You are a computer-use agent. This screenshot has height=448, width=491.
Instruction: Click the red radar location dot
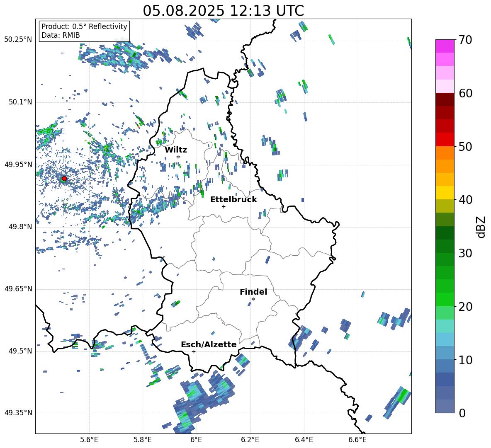click(64, 179)
